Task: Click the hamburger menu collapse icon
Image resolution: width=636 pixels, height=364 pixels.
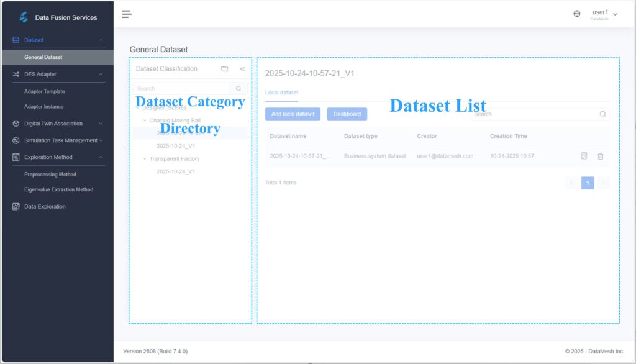Action: 127,14
